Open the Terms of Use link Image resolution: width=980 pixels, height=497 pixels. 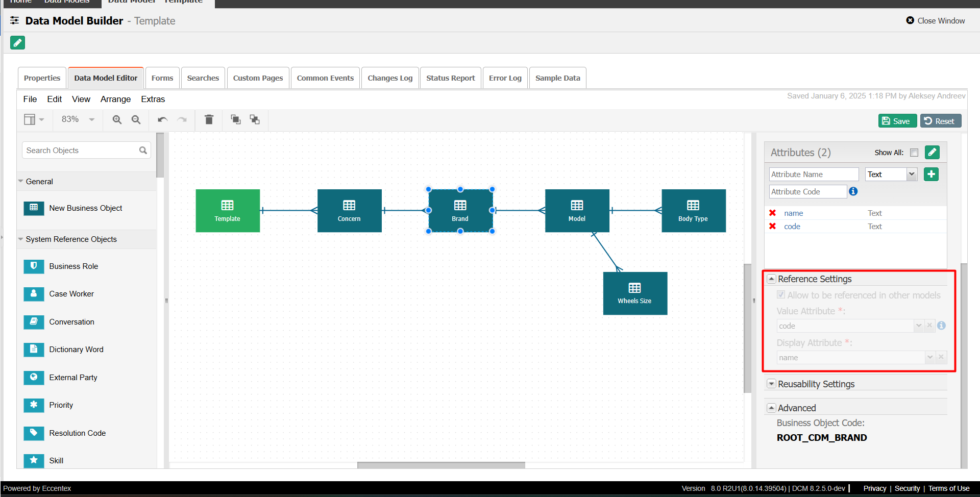pos(949,488)
